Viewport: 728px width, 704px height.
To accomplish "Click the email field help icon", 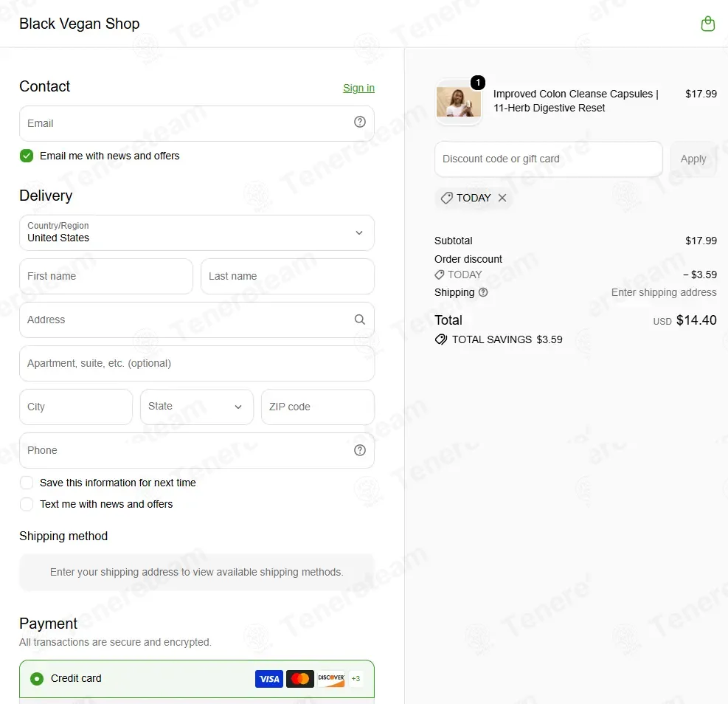I will point(359,122).
